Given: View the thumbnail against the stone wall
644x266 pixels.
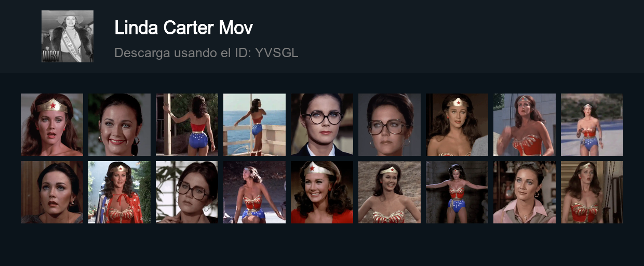Looking at the screenshot, I should 390,192.
